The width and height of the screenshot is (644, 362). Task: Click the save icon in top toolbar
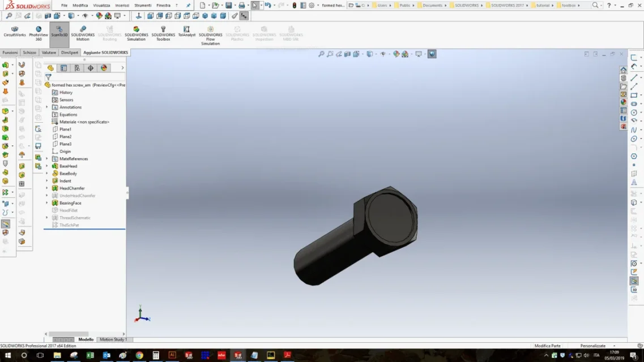(229, 5)
